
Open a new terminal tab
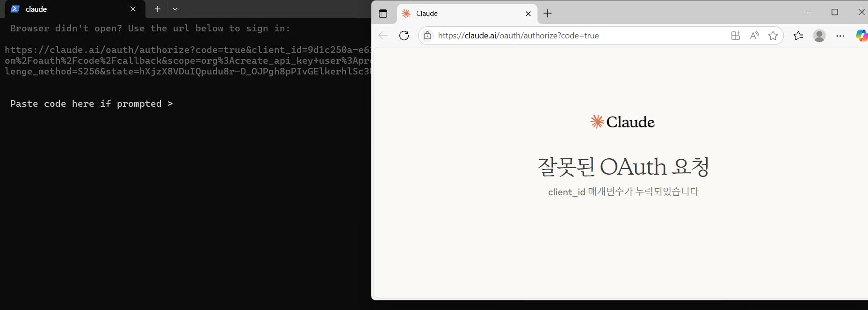coord(158,9)
